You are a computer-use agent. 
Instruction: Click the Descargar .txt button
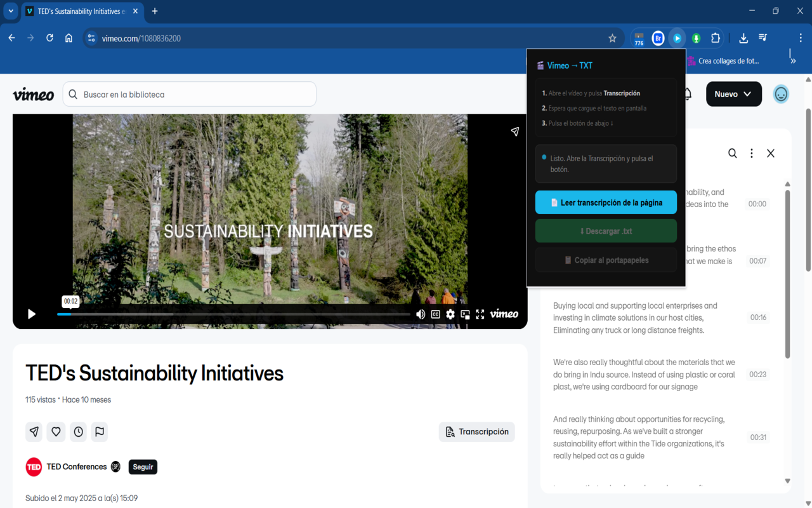pos(606,231)
